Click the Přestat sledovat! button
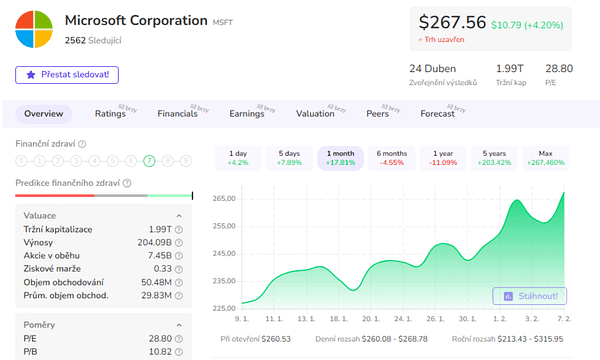600x360 pixels. [67, 75]
